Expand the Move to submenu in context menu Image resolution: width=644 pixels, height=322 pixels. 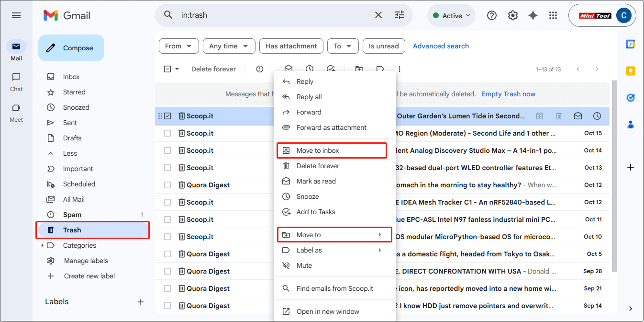pos(334,234)
